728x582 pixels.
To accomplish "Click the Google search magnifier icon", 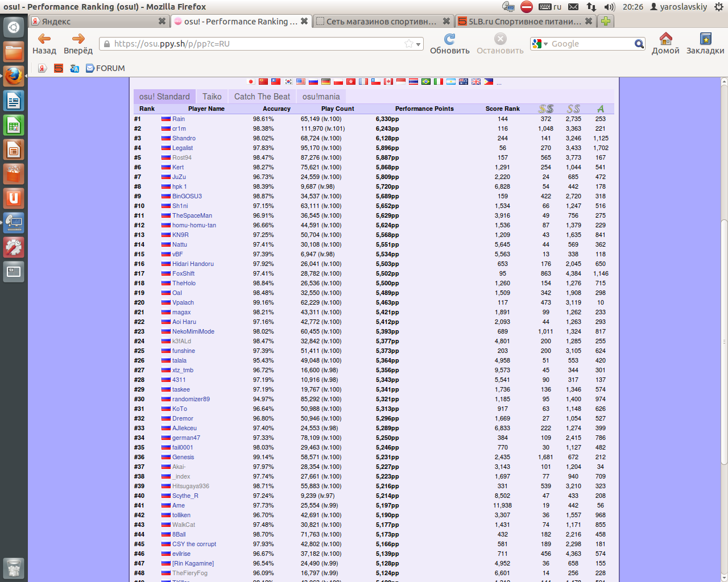I will point(639,44).
